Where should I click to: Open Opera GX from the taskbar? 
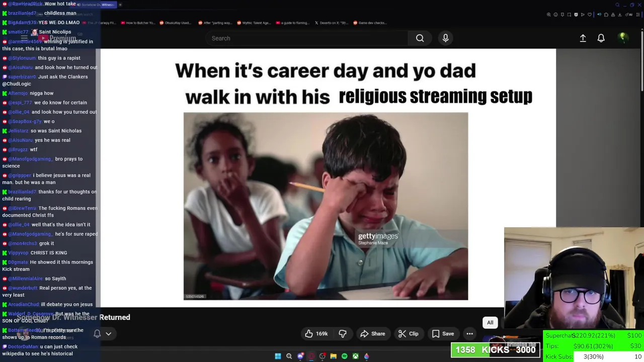[x=311, y=356]
